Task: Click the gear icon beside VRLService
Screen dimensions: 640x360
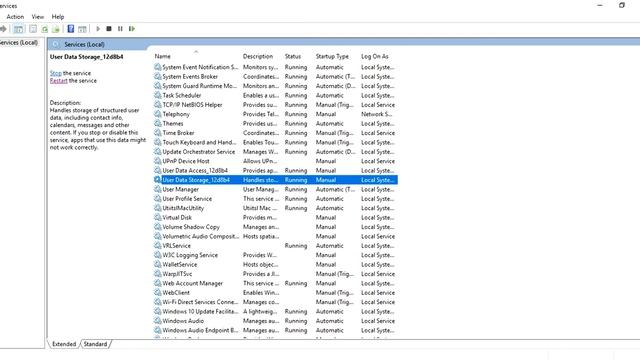Action: (158, 245)
